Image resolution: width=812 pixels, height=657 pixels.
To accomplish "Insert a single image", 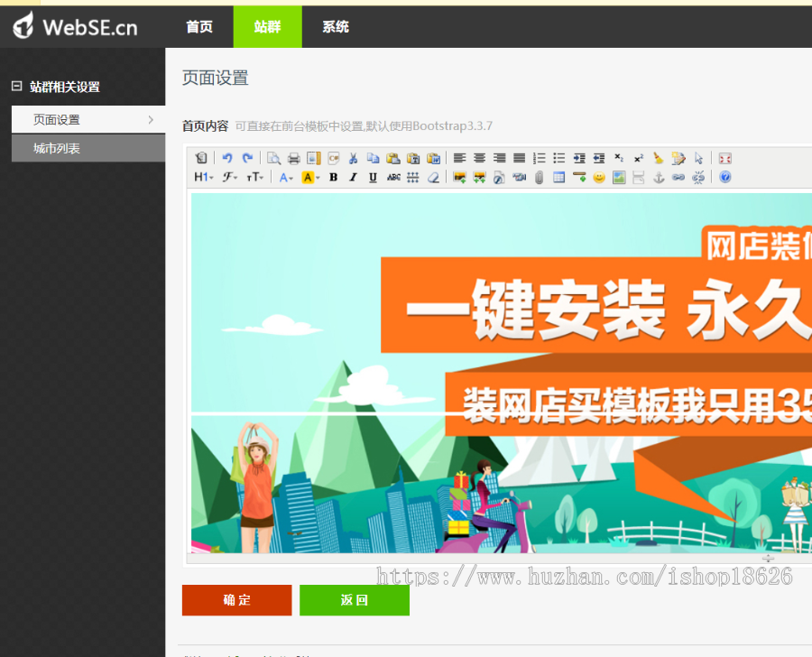I will tap(459, 177).
